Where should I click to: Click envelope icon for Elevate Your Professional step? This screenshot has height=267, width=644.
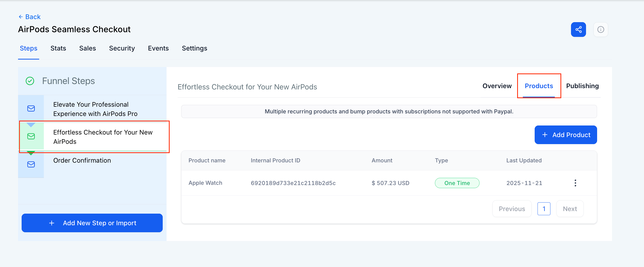(31, 109)
